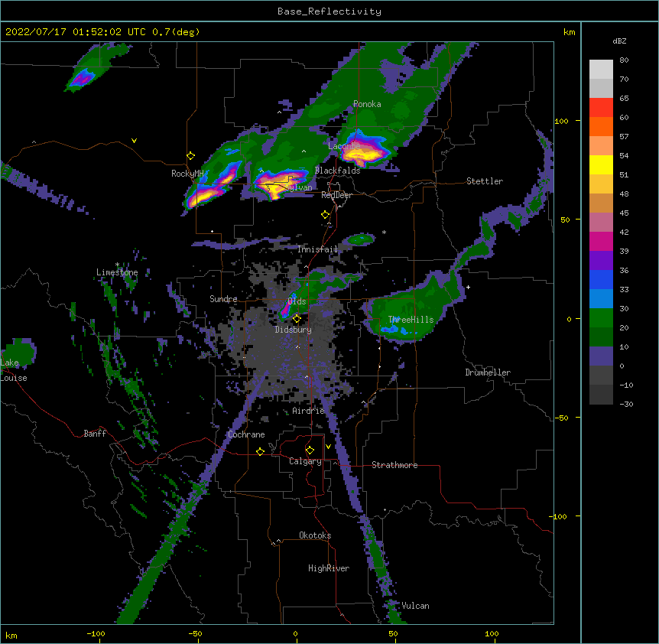Click the -30 value in the dBZ legend
Viewport: 659px width, 644px height.
[626, 404]
